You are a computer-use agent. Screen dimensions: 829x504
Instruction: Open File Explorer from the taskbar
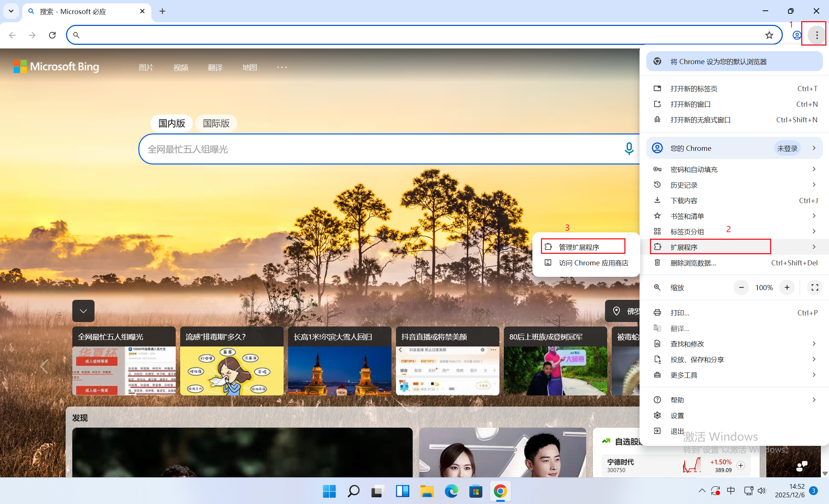tap(427, 491)
